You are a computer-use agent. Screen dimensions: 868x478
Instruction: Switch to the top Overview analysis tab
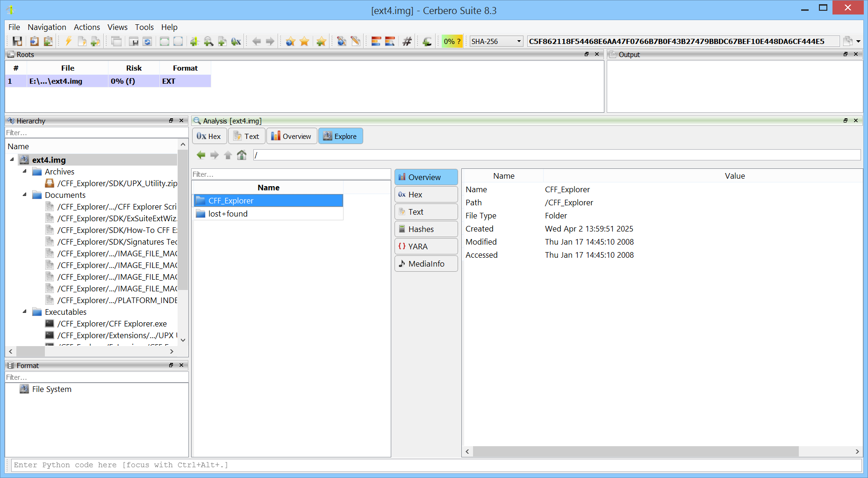tap(291, 136)
